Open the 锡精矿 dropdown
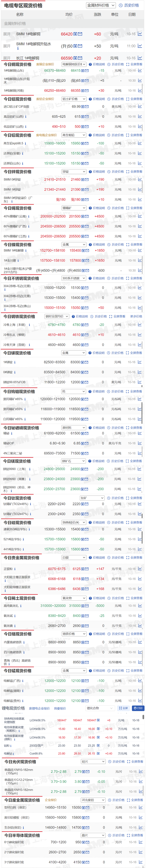146x868 pixels. click(74, 208)
